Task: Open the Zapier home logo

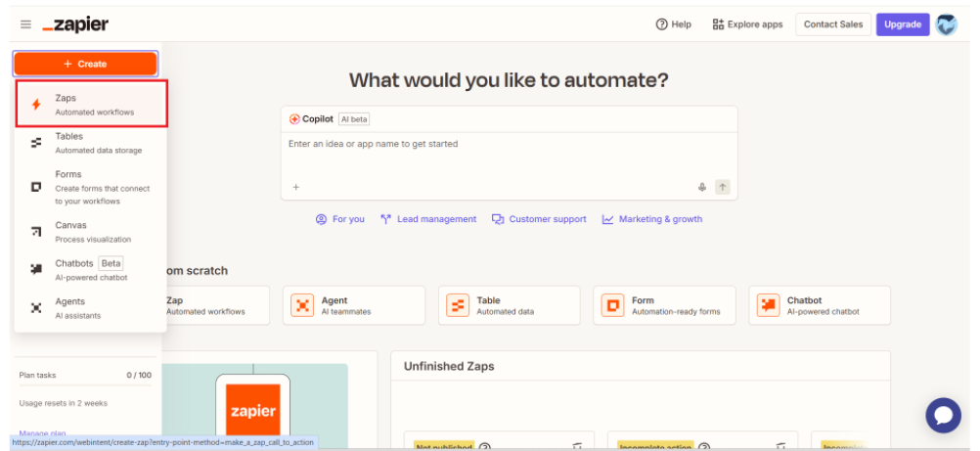Action: 75,24
